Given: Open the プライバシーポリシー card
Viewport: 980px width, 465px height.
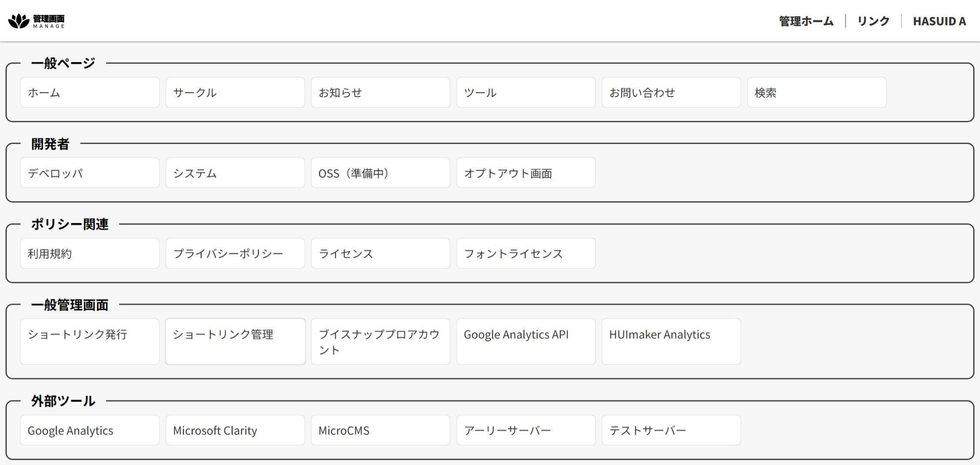Looking at the screenshot, I should (x=235, y=253).
